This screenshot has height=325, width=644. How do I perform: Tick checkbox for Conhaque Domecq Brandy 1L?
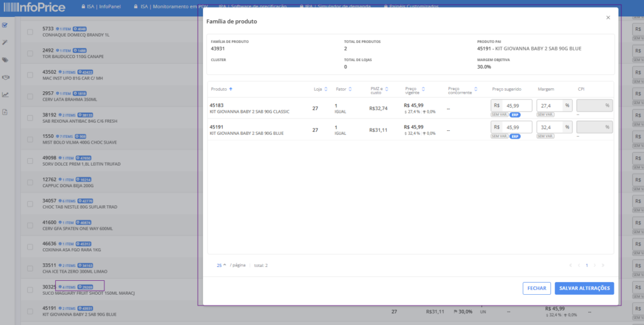click(x=30, y=31)
